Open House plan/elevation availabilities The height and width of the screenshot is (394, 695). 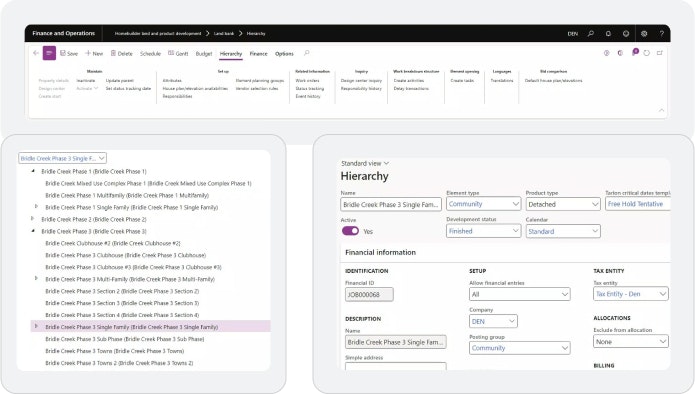coord(195,89)
